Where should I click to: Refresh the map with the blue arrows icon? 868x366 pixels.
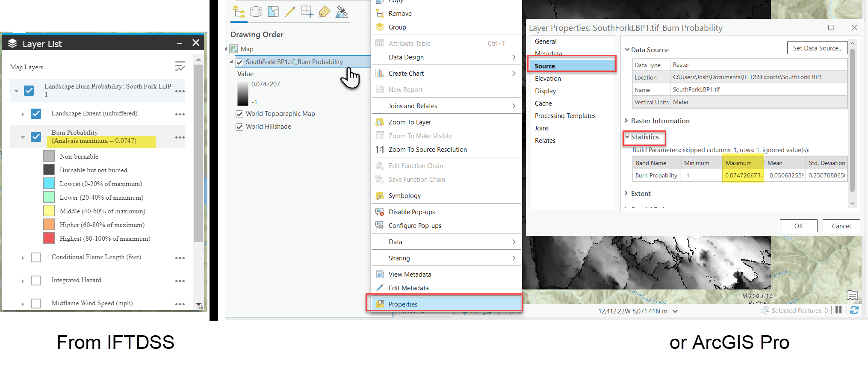pyautogui.click(x=854, y=310)
